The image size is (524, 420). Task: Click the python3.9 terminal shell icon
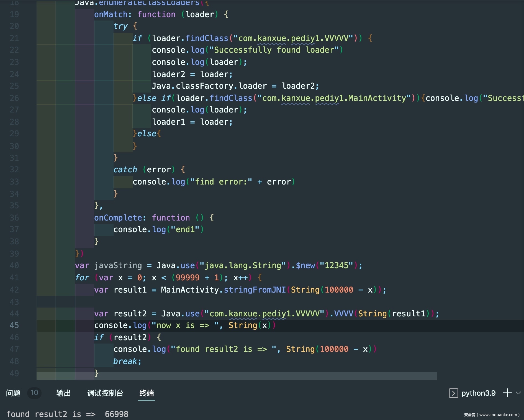(453, 393)
